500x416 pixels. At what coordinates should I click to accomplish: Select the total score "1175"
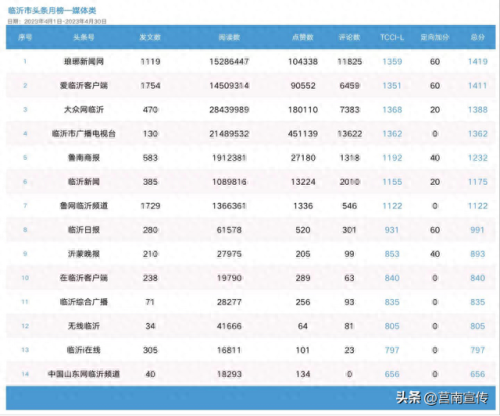[x=478, y=182]
